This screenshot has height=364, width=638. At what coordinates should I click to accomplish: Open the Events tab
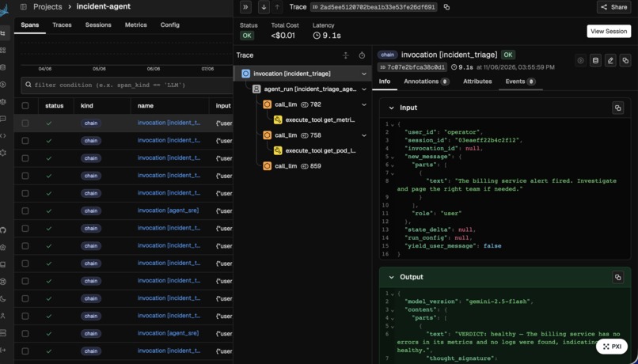[520, 82]
